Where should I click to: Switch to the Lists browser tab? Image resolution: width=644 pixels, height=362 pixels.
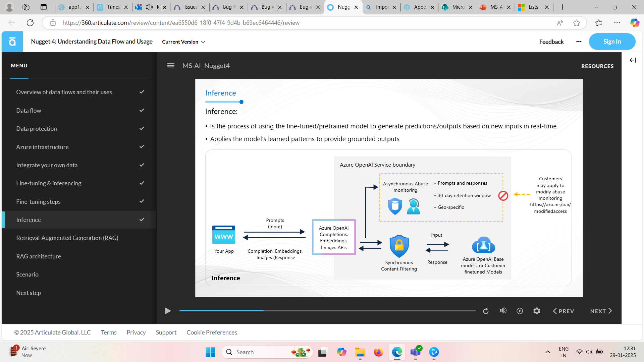533,7
